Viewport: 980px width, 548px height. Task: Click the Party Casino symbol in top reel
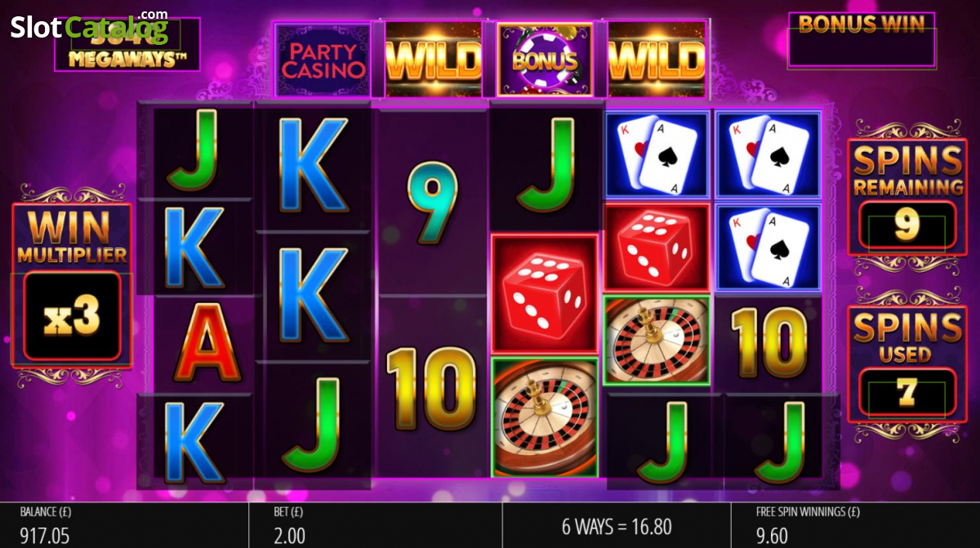tap(322, 60)
